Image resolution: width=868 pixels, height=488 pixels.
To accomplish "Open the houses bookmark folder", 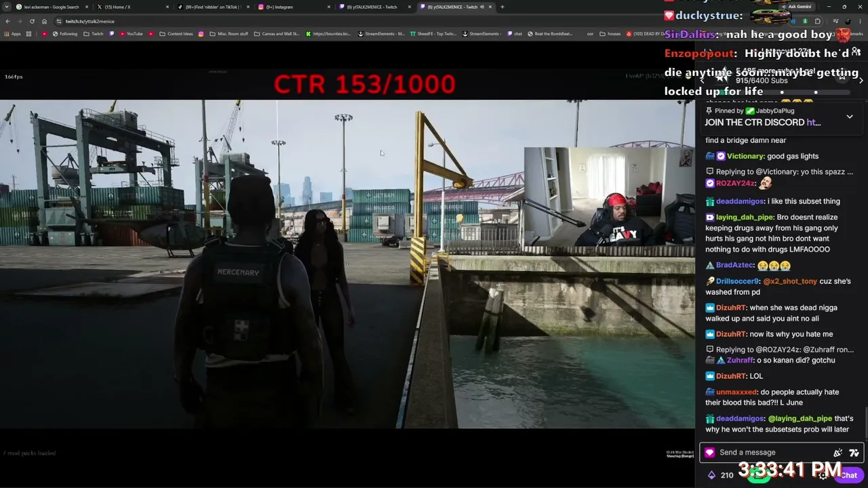I will pyautogui.click(x=610, y=34).
